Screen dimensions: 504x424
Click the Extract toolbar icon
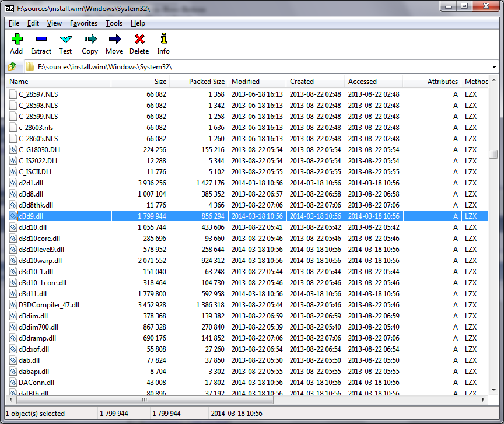click(41, 40)
